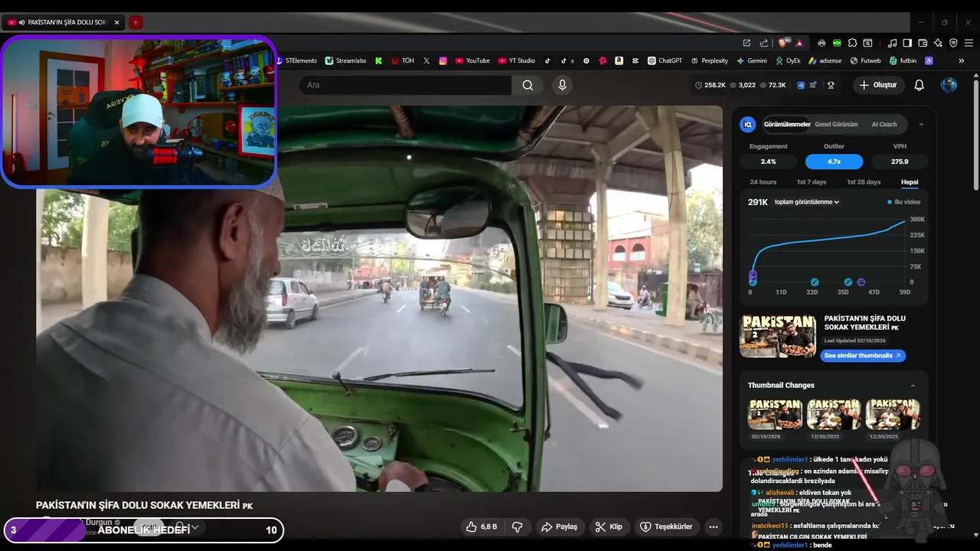Open the YouTube bookmark link
This screenshot has height=551, width=980.
[x=472, y=60]
